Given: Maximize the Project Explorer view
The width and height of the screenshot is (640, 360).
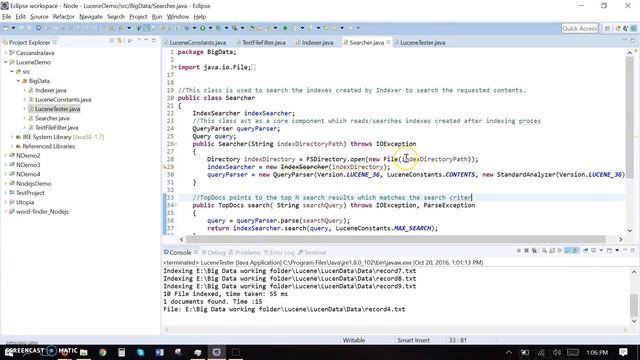Looking at the screenshot, I should coord(154,40).
